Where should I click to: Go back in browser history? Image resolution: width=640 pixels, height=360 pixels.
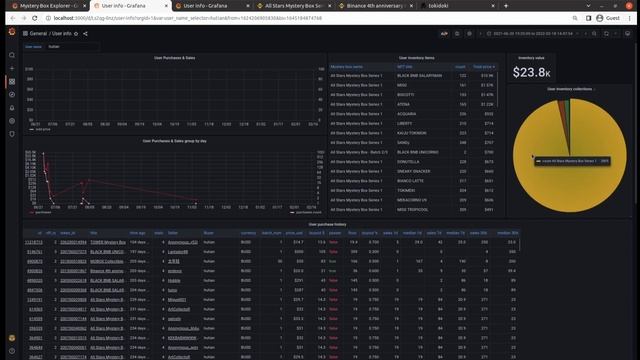point(12,18)
